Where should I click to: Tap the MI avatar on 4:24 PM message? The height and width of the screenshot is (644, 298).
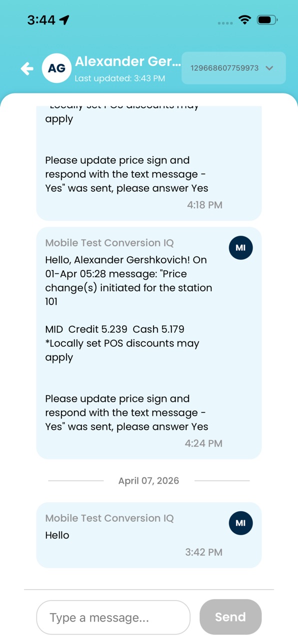coord(240,248)
